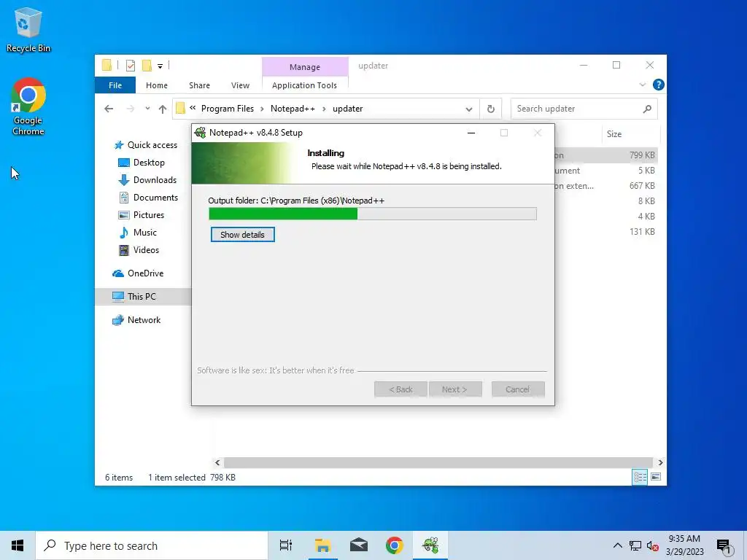Click the Size column header

(630, 134)
